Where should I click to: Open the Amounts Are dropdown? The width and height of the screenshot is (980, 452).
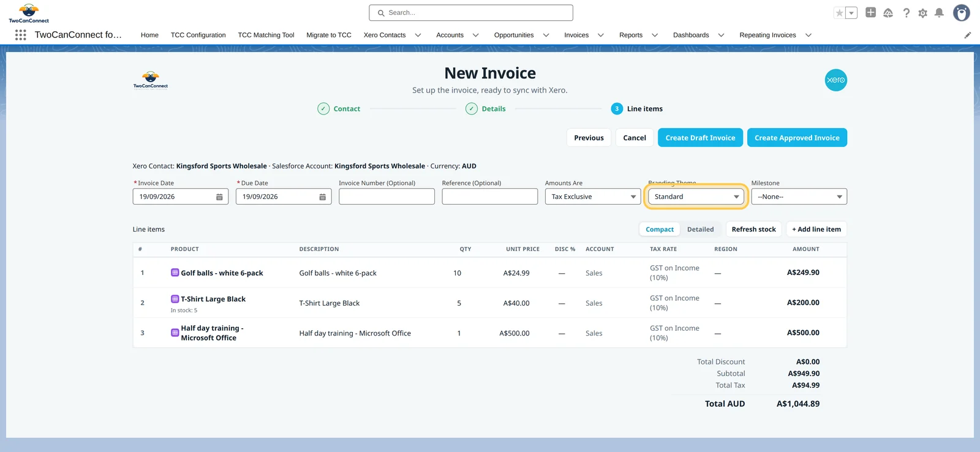(593, 197)
